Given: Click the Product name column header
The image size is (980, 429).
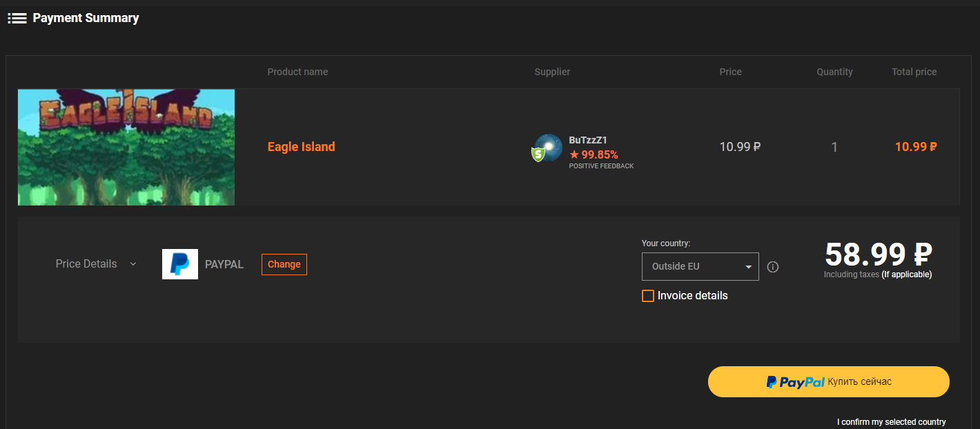Looking at the screenshot, I should coord(297,72).
